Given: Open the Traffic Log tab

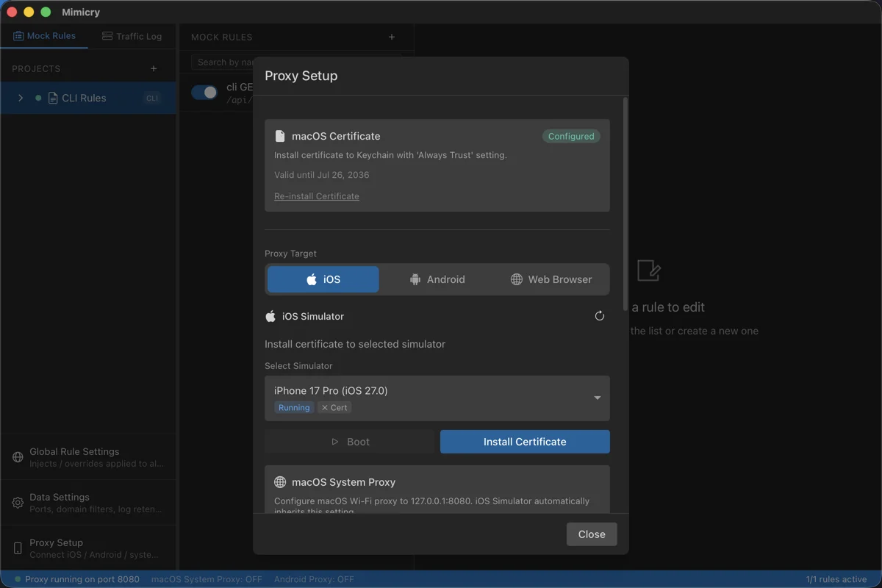Looking at the screenshot, I should point(132,36).
